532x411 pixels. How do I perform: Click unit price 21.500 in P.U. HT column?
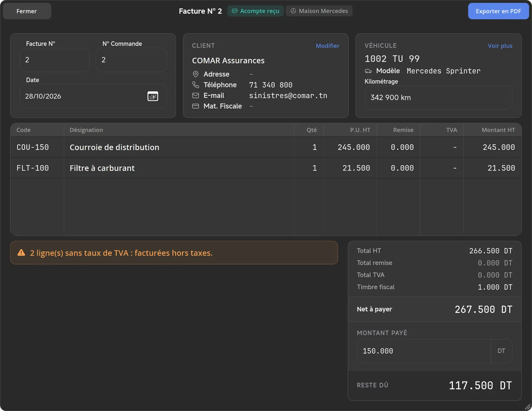[350, 168]
